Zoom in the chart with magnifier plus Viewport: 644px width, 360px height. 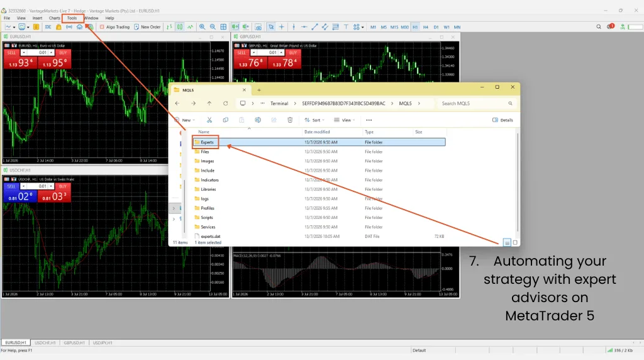click(202, 27)
